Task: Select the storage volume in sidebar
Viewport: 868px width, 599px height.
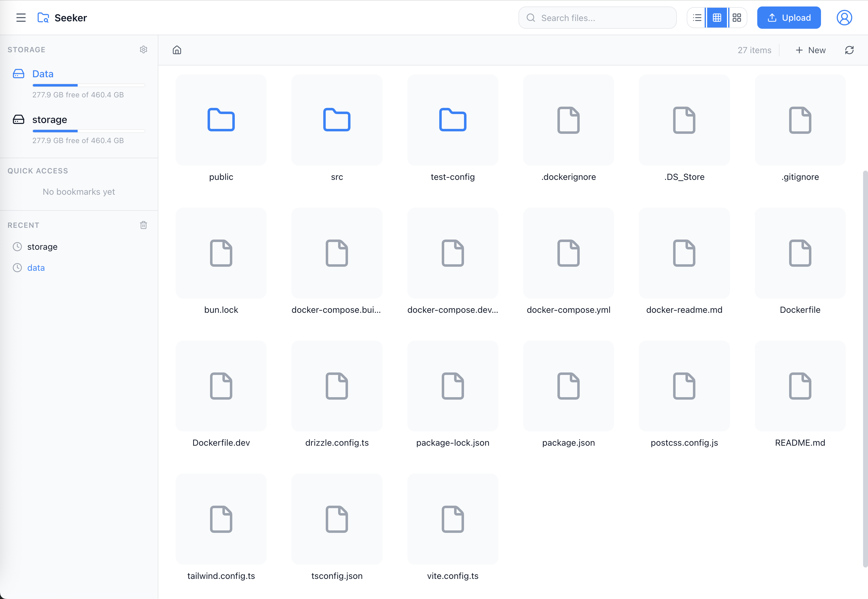Action: click(x=49, y=120)
